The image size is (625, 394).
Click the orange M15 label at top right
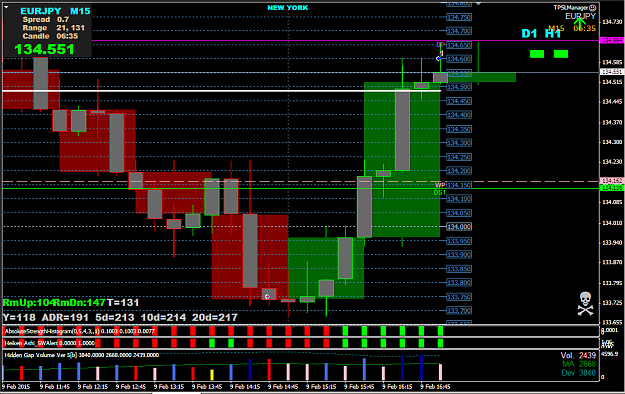pos(556,28)
